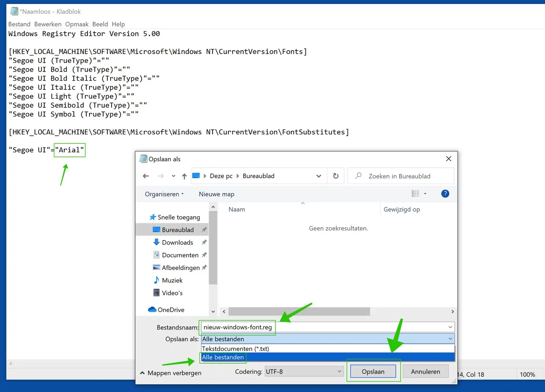Click the Opslaan als dialog title icon

click(143, 158)
